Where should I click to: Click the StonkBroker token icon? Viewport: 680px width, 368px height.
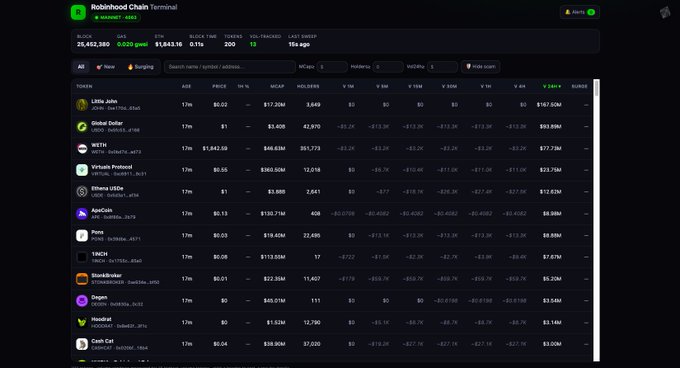pyautogui.click(x=82, y=279)
